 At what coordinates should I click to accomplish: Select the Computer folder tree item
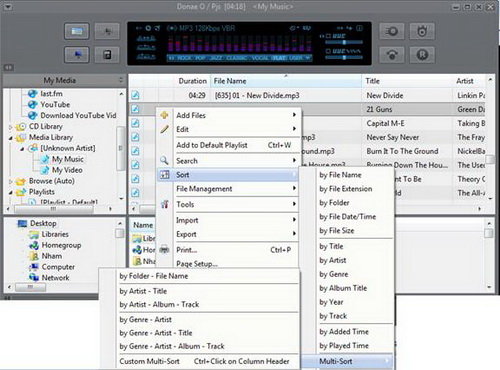click(x=58, y=267)
